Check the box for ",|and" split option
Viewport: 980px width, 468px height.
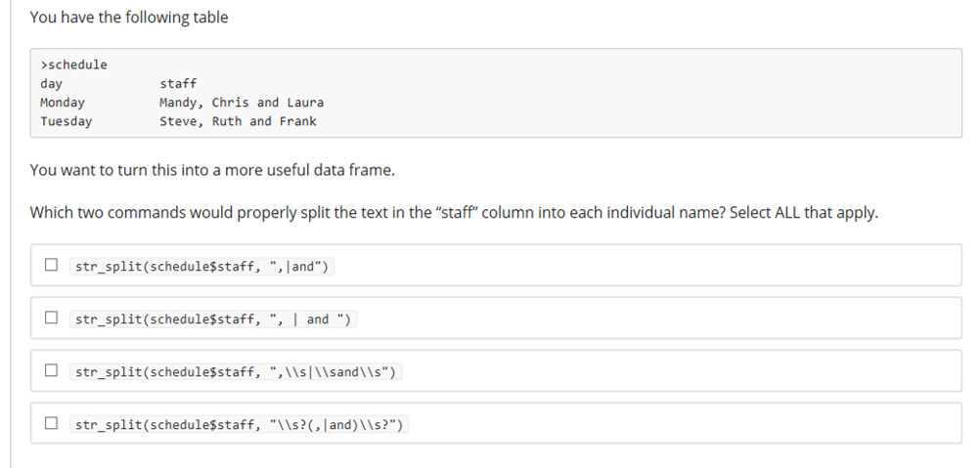click(51, 266)
